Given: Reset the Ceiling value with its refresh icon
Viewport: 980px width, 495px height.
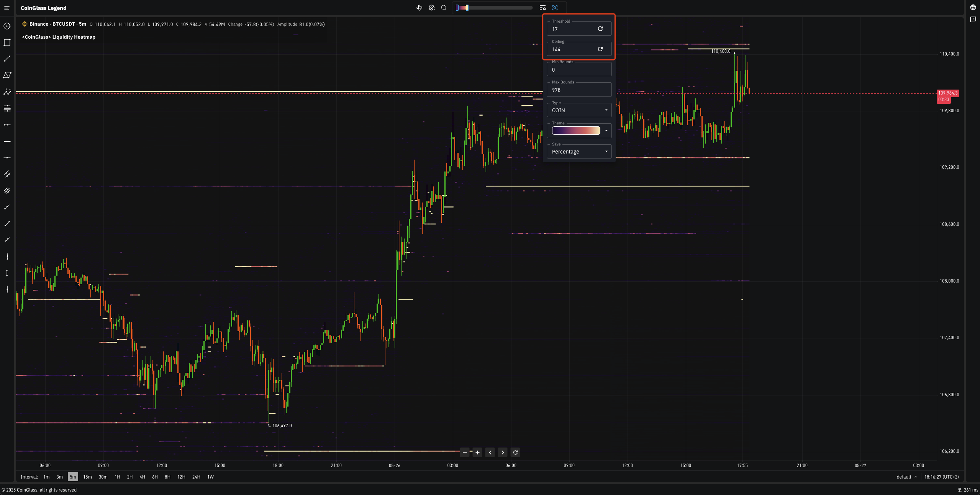Looking at the screenshot, I should coord(600,49).
